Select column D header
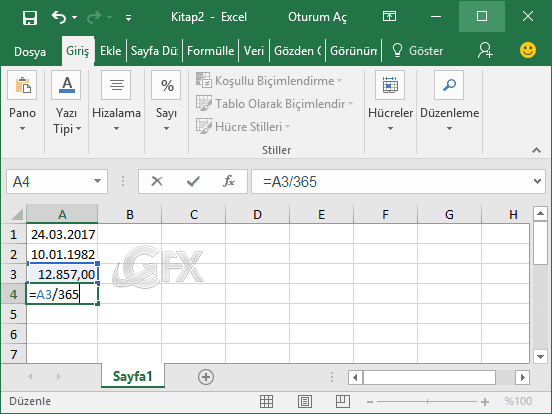This screenshot has height=414, width=552. coord(257,214)
